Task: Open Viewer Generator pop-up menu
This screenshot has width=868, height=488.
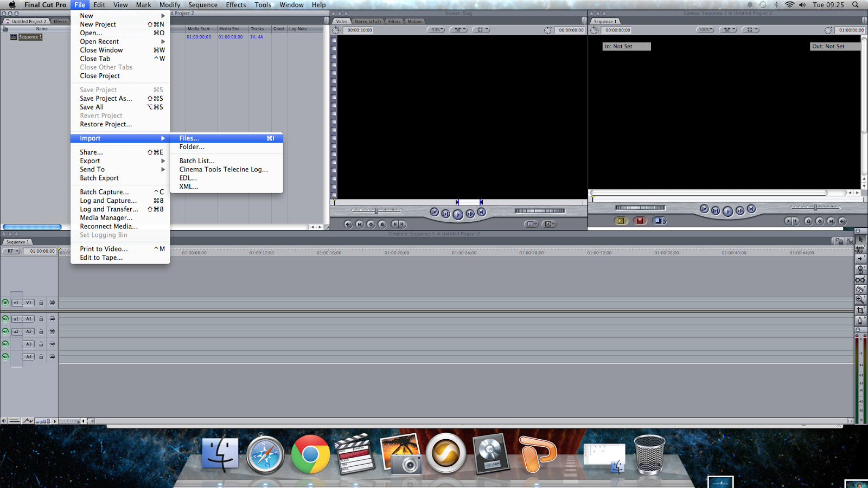Action: pyautogui.click(x=550, y=224)
